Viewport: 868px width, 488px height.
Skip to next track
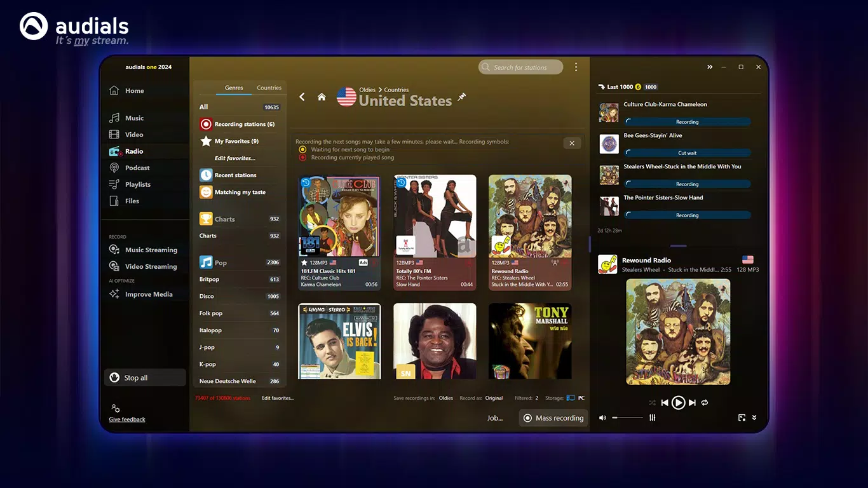point(693,403)
